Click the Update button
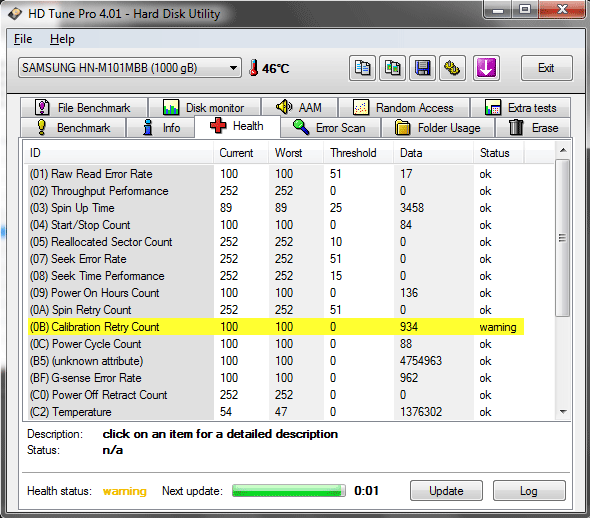 (x=446, y=491)
